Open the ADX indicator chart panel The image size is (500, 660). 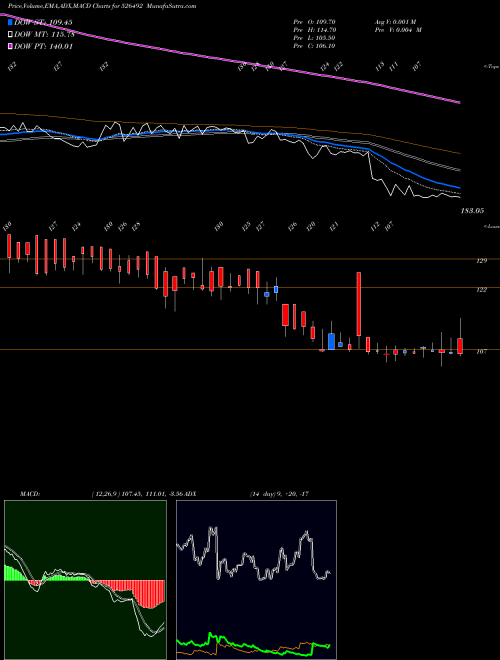click(x=256, y=580)
